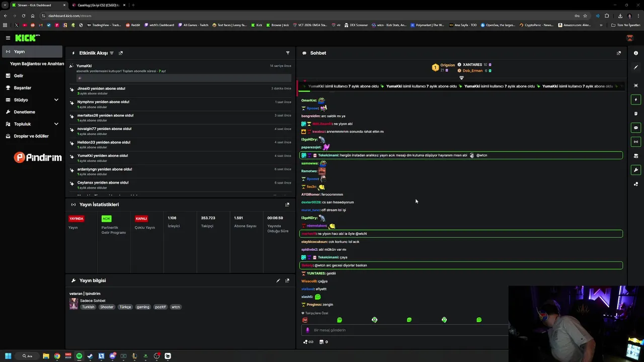Toggle the wrench widget in right sidebar

pos(636,170)
